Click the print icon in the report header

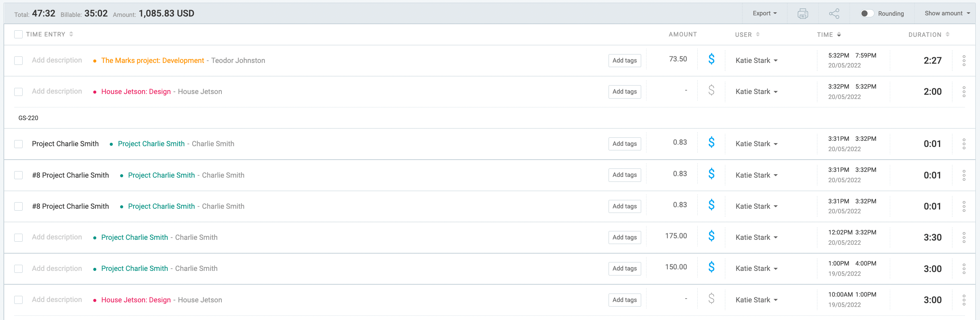point(803,14)
